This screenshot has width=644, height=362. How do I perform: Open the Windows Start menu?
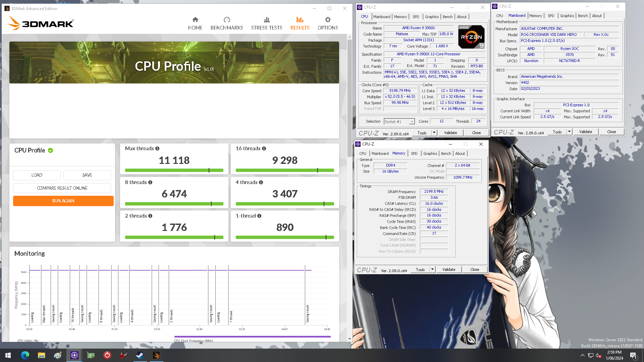pyautogui.click(x=8, y=355)
